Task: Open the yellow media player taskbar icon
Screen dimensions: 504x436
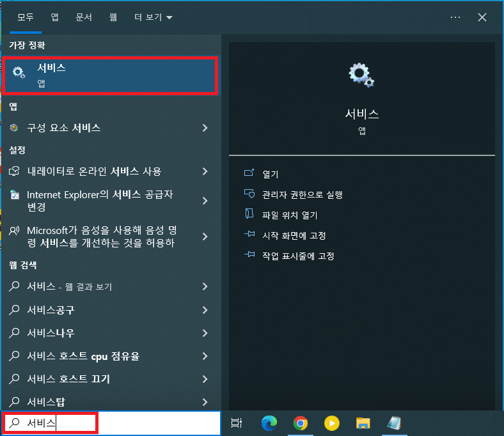Action: (332, 423)
